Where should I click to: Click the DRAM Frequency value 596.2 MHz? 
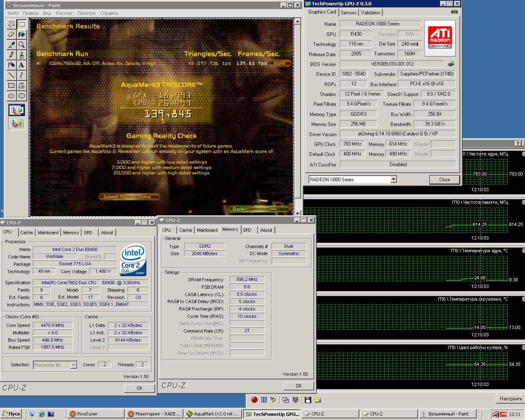click(247, 279)
